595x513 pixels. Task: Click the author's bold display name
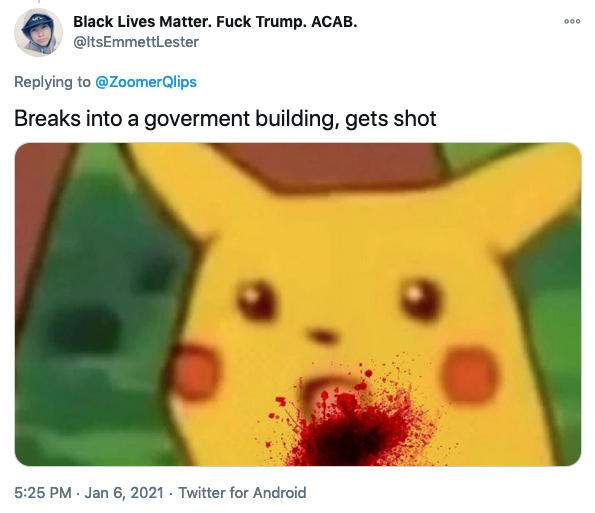tap(215, 22)
